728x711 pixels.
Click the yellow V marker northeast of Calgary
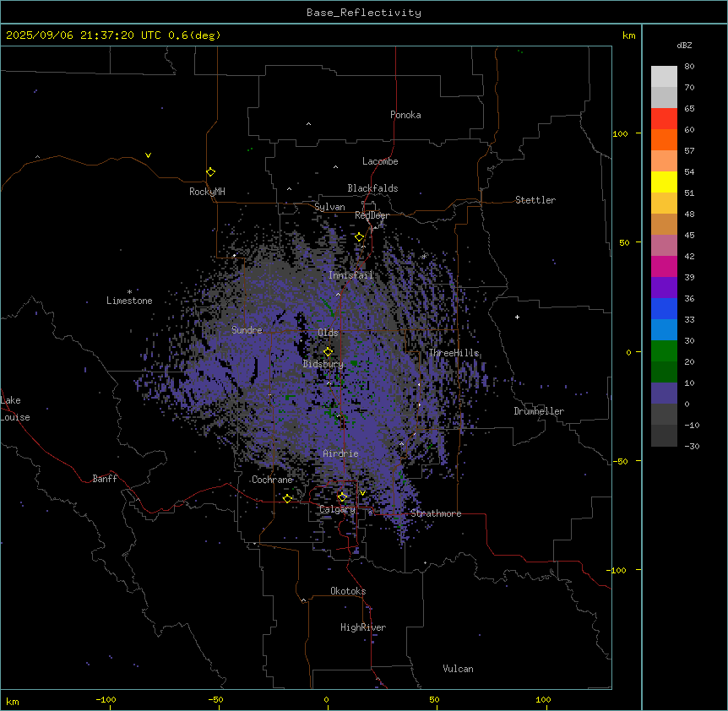click(x=362, y=493)
